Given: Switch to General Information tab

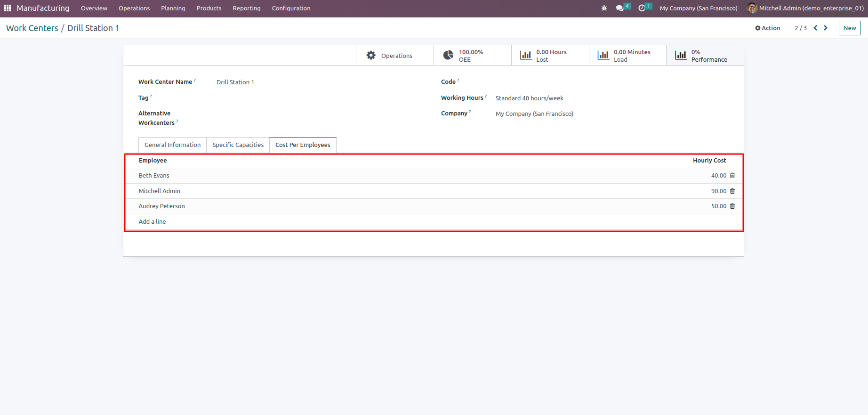Looking at the screenshot, I should click(172, 145).
